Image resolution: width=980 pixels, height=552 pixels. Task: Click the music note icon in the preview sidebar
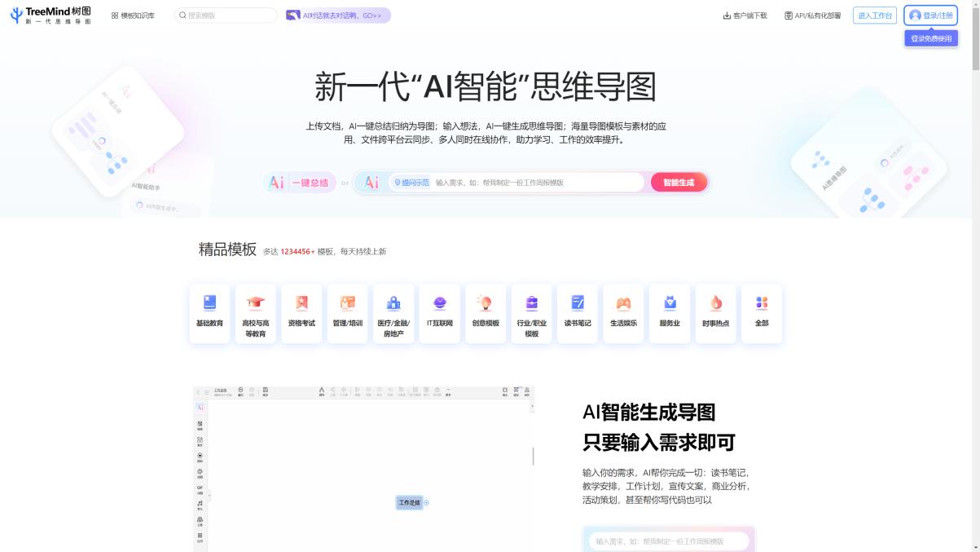[200, 505]
